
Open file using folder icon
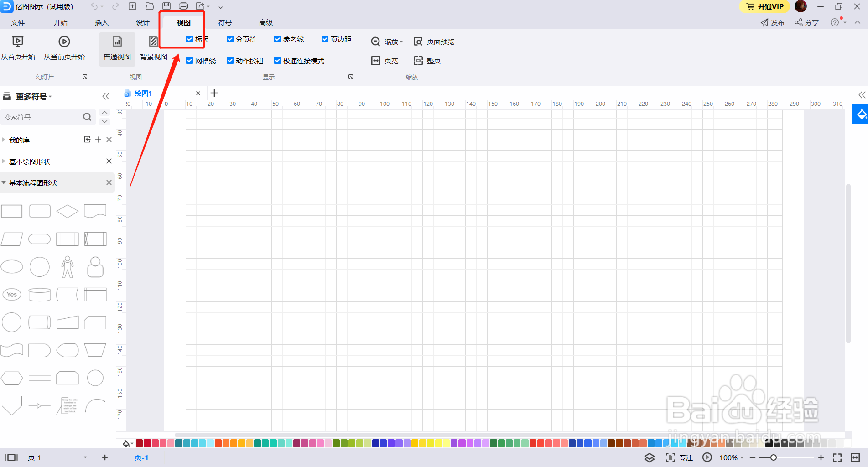[150, 6]
